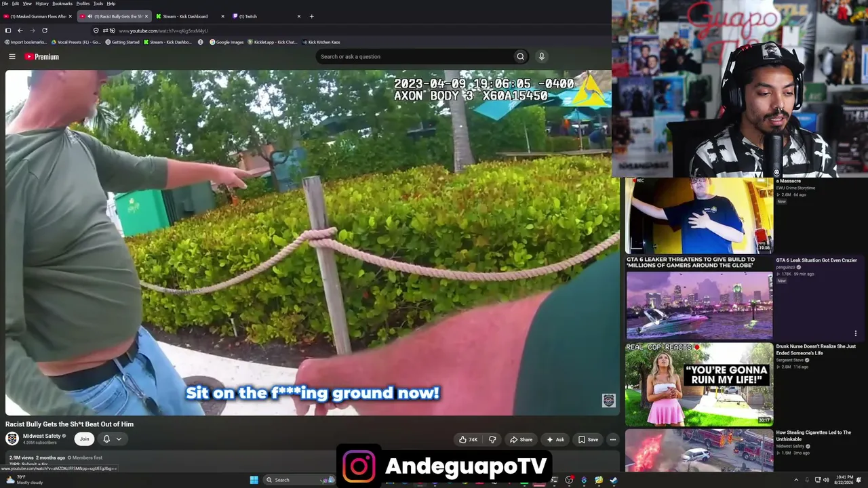Open the Bookmarks menu
The height and width of the screenshot is (488, 868).
[x=62, y=3]
